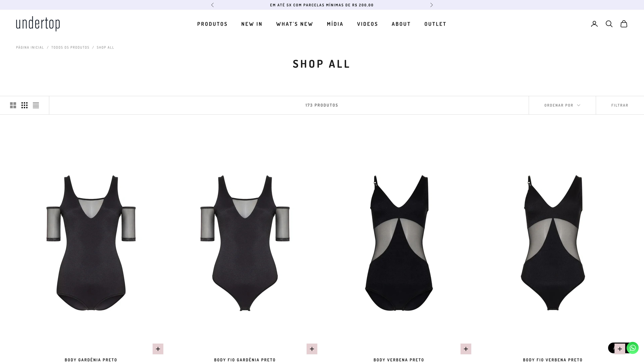Open the search magnifier icon
Viewport: 644px width, 362px height.
tap(609, 24)
